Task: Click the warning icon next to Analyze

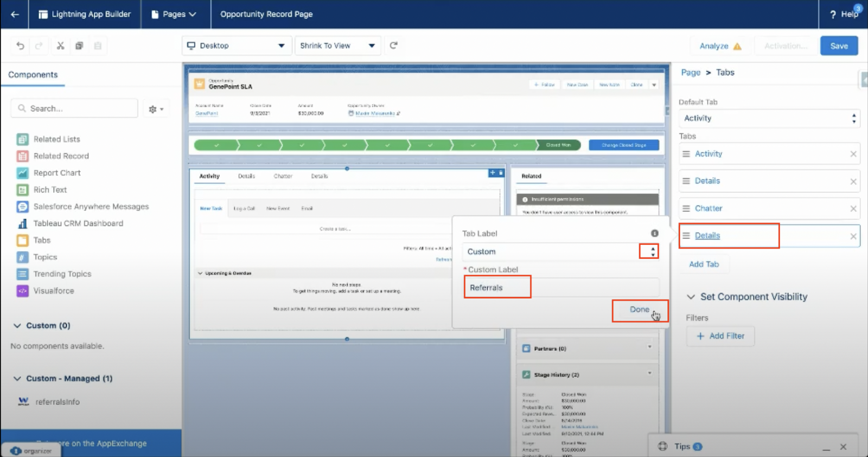Action: 737,46
